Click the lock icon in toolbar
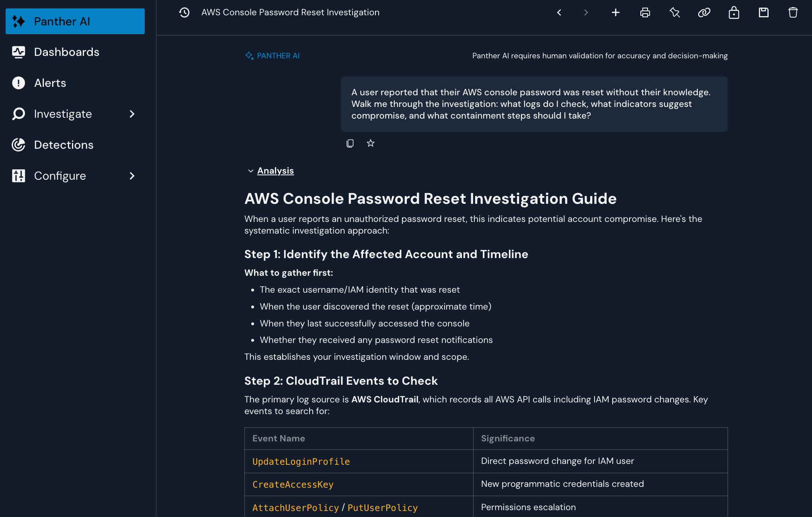This screenshot has height=517, width=812. [734, 12]
